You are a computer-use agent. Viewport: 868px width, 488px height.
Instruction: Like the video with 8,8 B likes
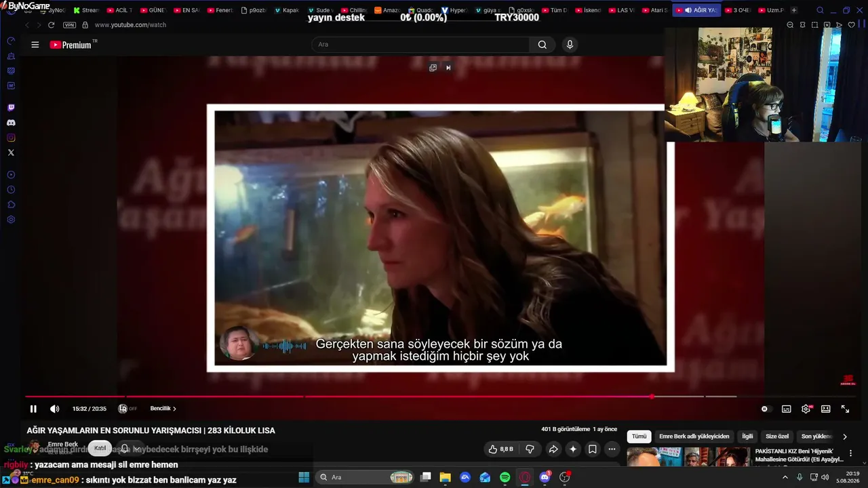click(500, 449)
